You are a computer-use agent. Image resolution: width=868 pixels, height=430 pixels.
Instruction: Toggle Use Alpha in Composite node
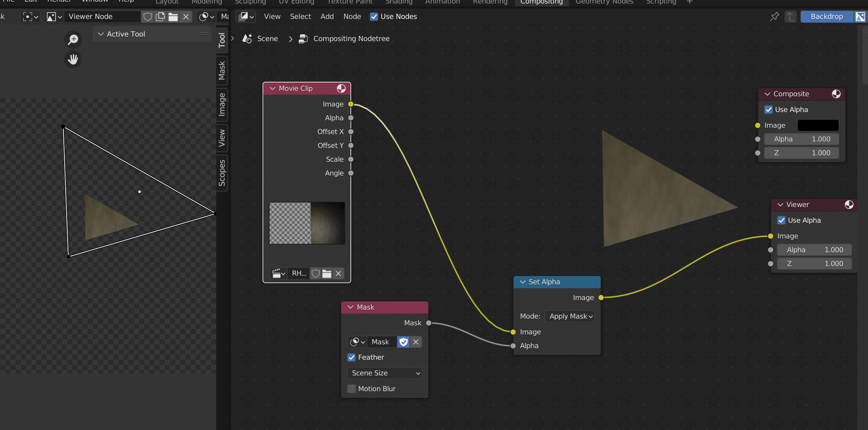click(769, 110)
